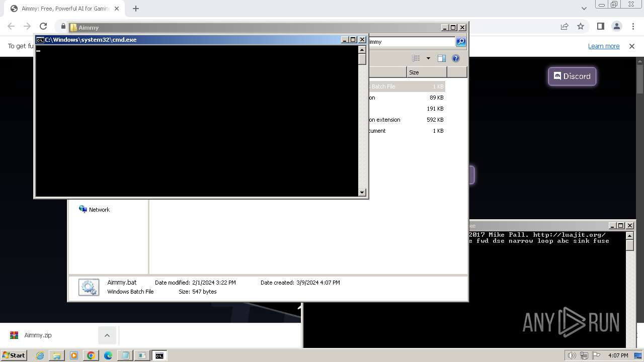This screenshot has width=644, height=362.
Task: Select the file row sized 89 KB
Action: 407,98
